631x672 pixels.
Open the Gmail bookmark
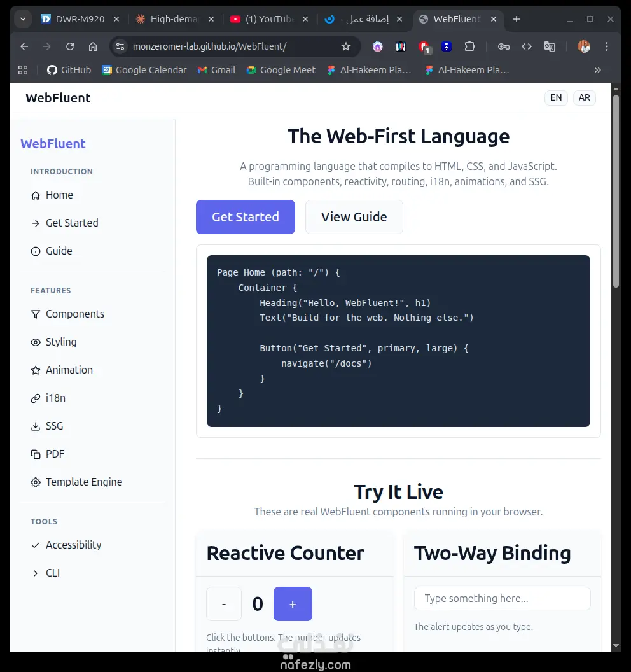217,70
